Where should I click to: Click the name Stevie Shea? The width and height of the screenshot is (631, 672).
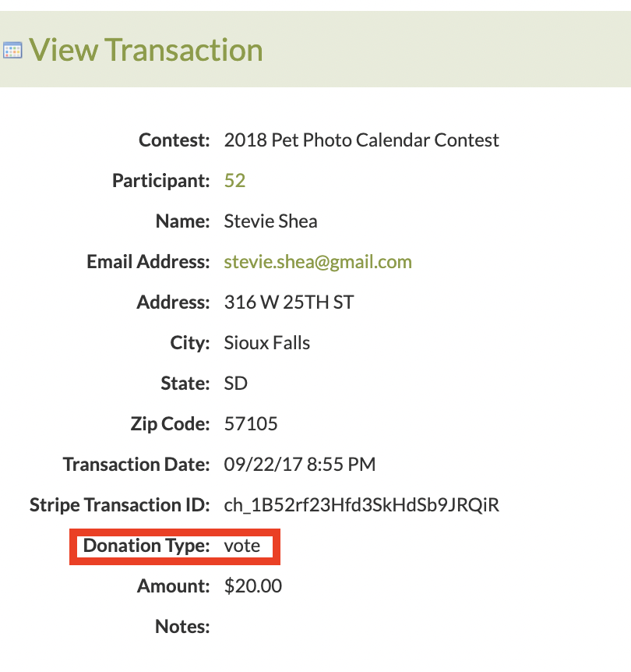click(x=271, y=221)
